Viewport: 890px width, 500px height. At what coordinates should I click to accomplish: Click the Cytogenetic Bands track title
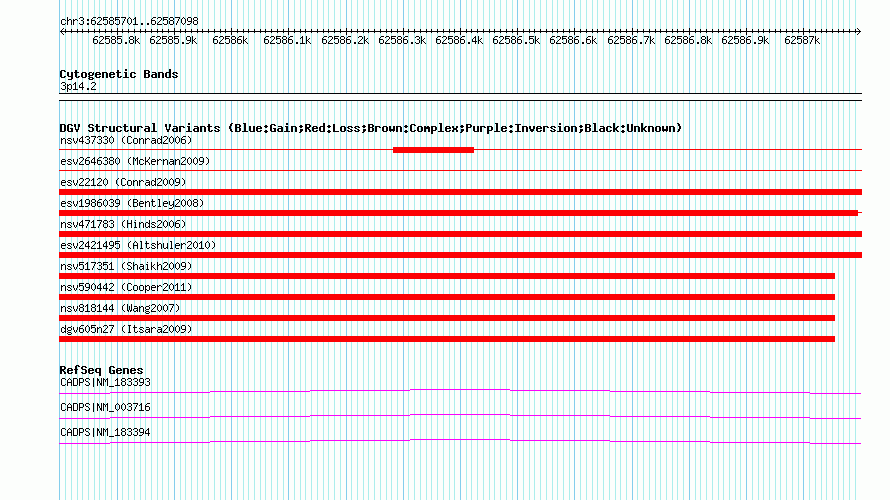[119, 74]
